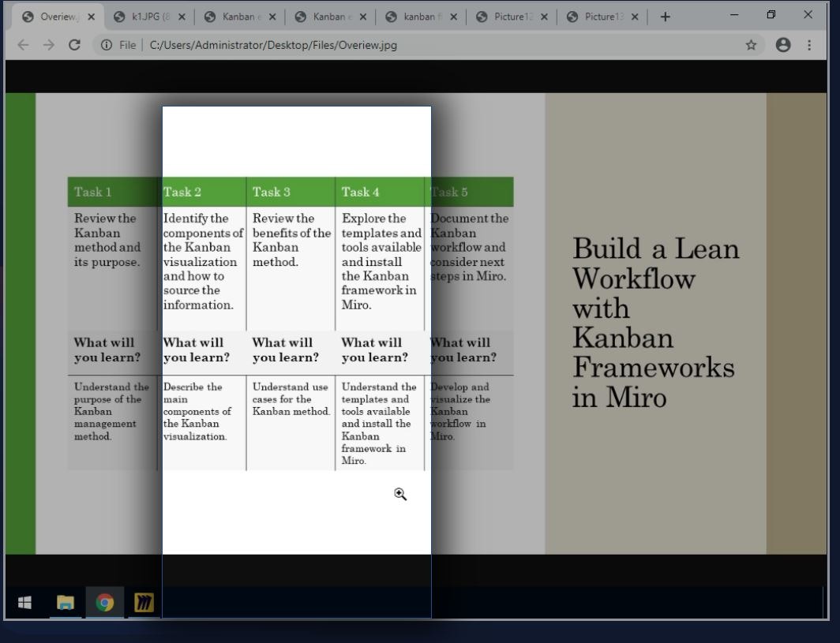840x643 pixels.
Task: Click 'Document the Kanban workflow' text
Action: coord(469,247)
